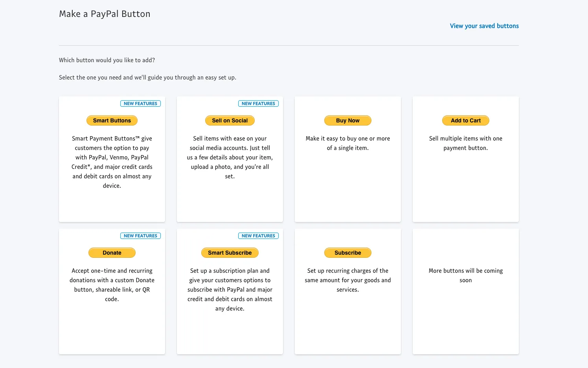
Task: Click the Buy Now card description
Action: point(348,143)
